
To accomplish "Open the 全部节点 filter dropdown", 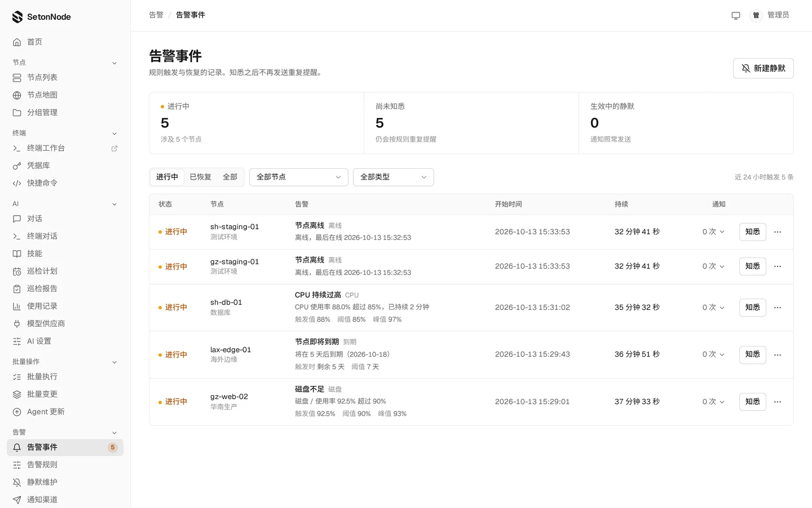I will coord(299,177).
